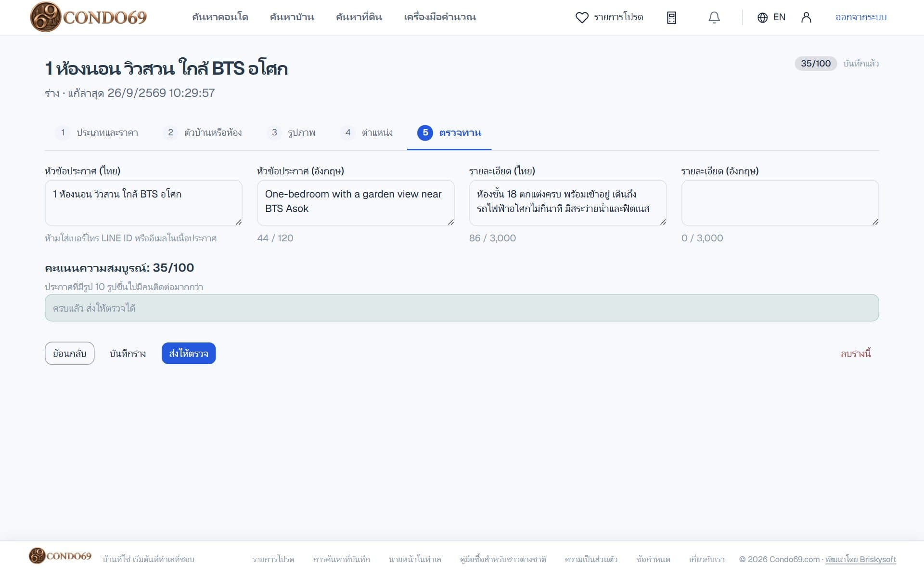Go to step 1 ประเภทและราคา

[x=97, y=132]
